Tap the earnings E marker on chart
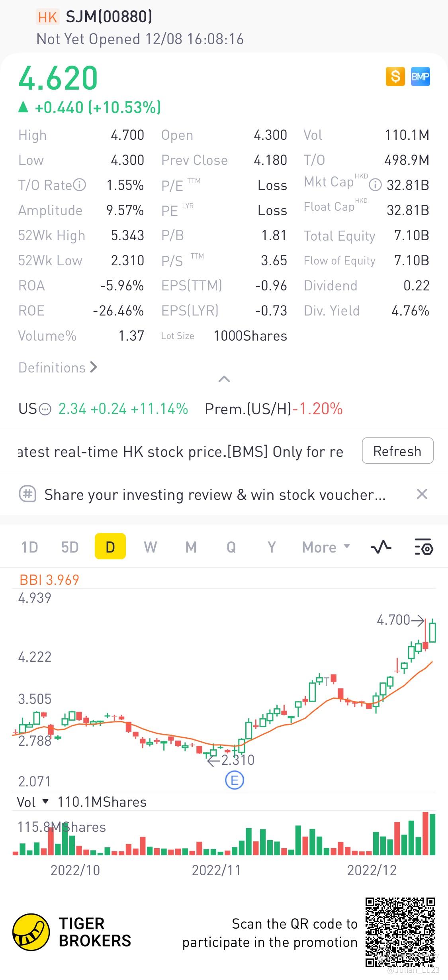The width and height of the screenshot is (448, 980). [x=234, y=780]
